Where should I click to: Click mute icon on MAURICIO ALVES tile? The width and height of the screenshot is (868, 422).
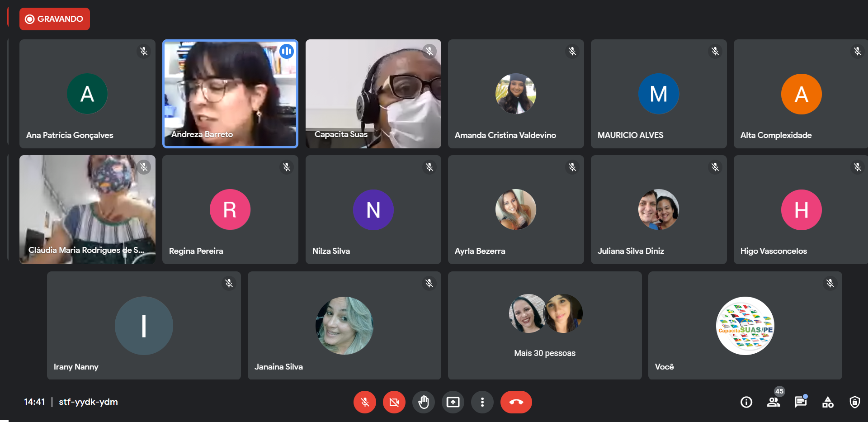(715, 52)
